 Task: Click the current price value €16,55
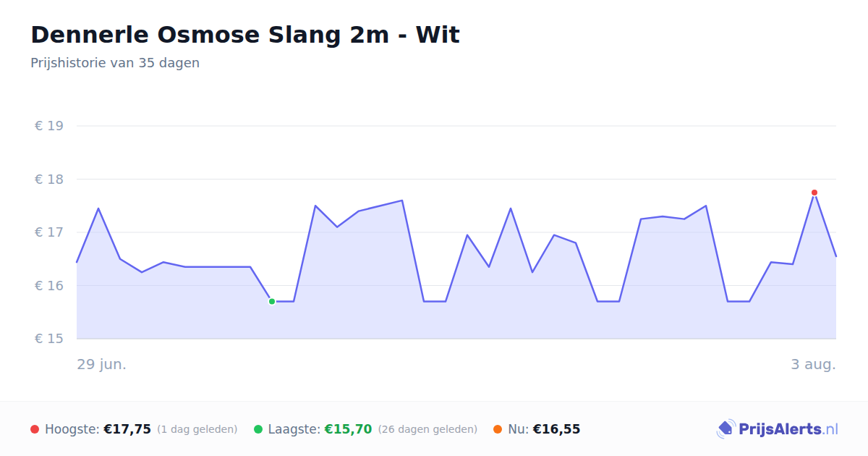tap(556, 429)
